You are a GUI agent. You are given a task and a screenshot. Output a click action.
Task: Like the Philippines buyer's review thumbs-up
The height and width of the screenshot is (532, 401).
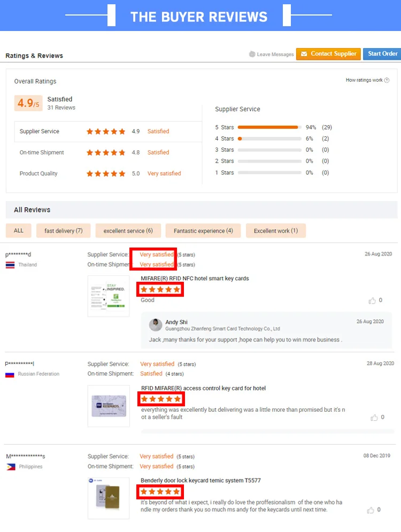tap(371, 510)
